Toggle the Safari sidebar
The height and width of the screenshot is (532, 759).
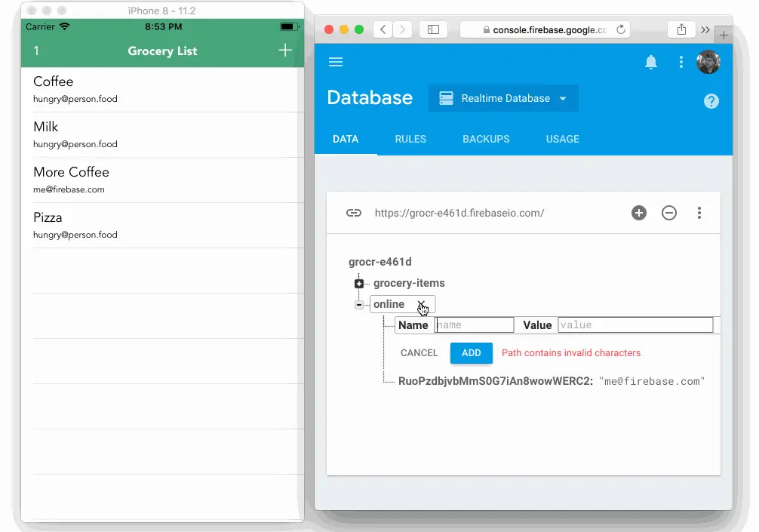433,29
